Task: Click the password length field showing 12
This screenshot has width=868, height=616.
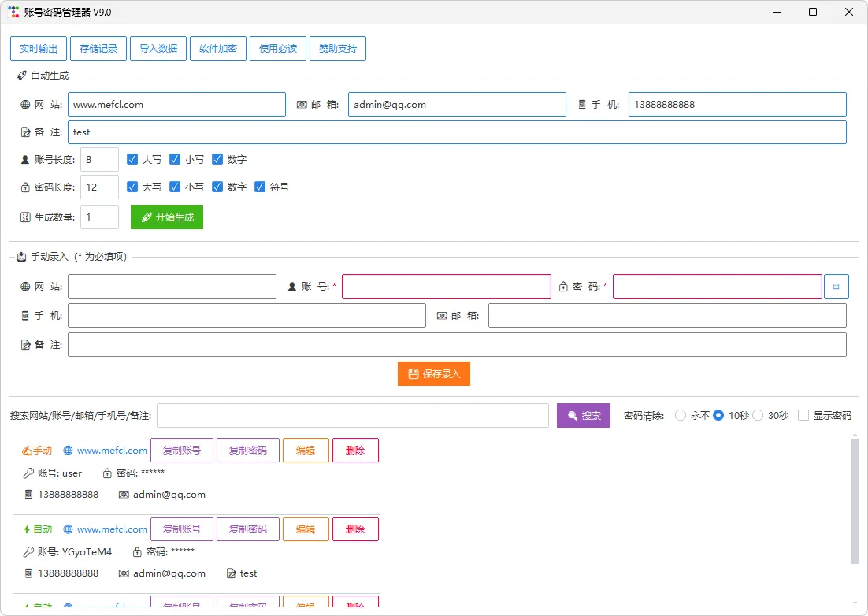Action: click(100, 187)
